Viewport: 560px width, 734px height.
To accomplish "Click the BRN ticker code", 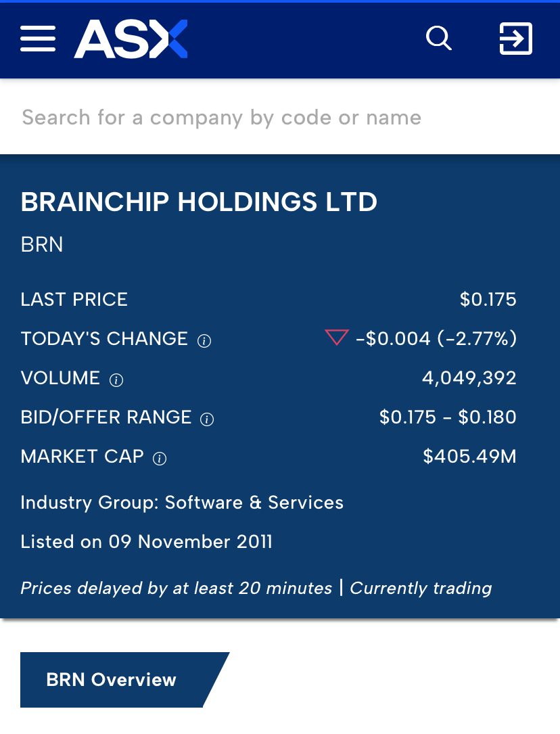I will (x=42, y=244).
